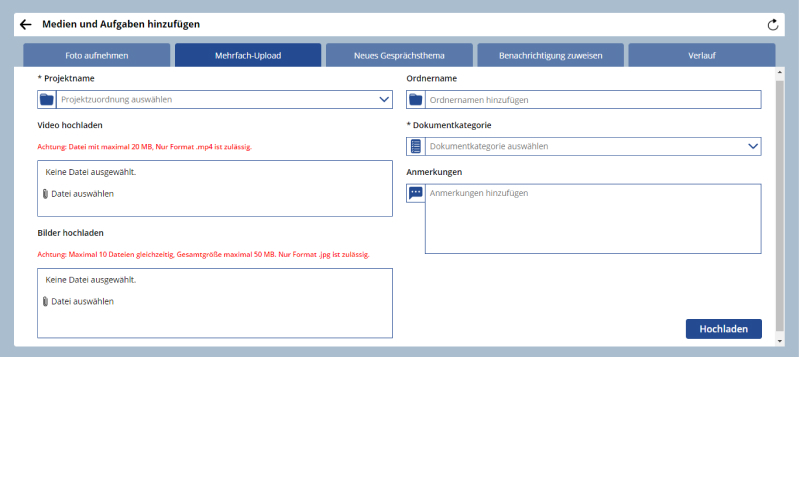
Task: Click the back arrow icon
Action: (26, 24)
